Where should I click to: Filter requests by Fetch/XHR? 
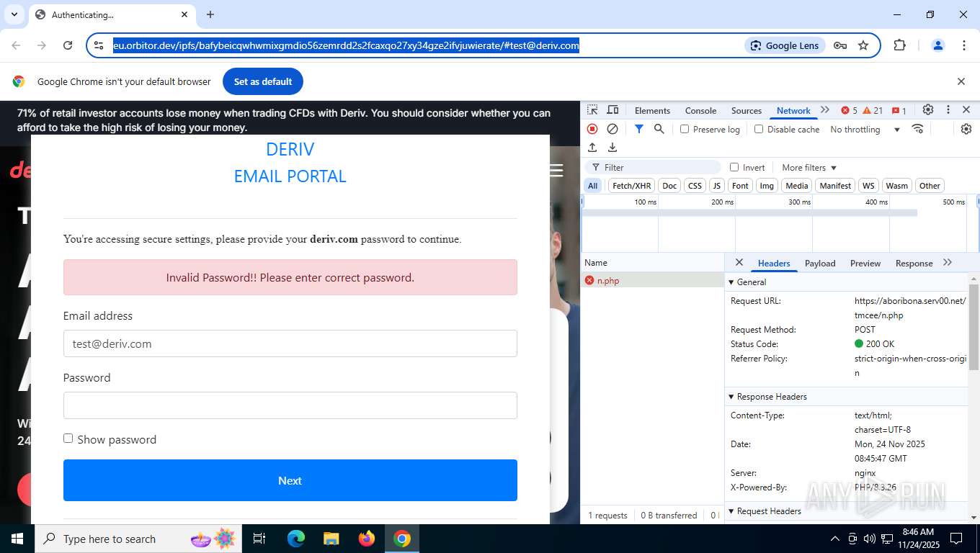point(631,186)
